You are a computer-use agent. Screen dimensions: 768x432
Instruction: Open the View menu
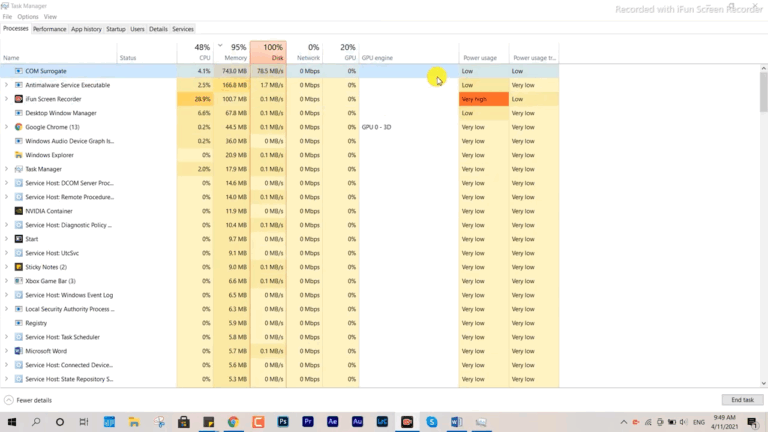[x=50, y=17]
